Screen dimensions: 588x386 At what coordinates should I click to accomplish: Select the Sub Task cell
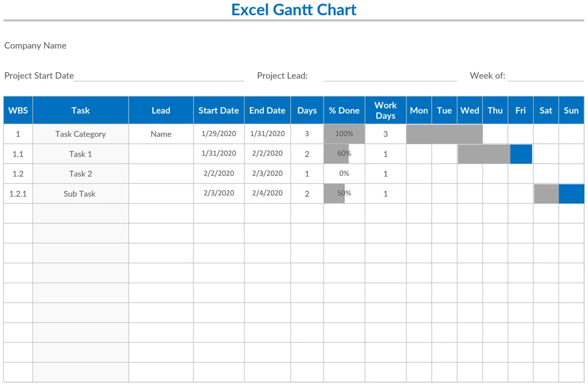(x=80, y=194)
